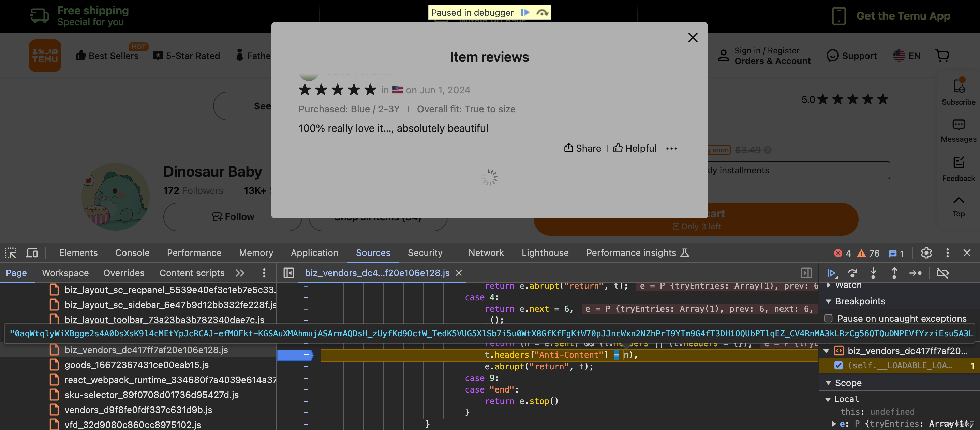Screen dimensions: 980x430
Task: Select the Workspace sources tab
Action: pyautogui.click(x=65, y=273)
